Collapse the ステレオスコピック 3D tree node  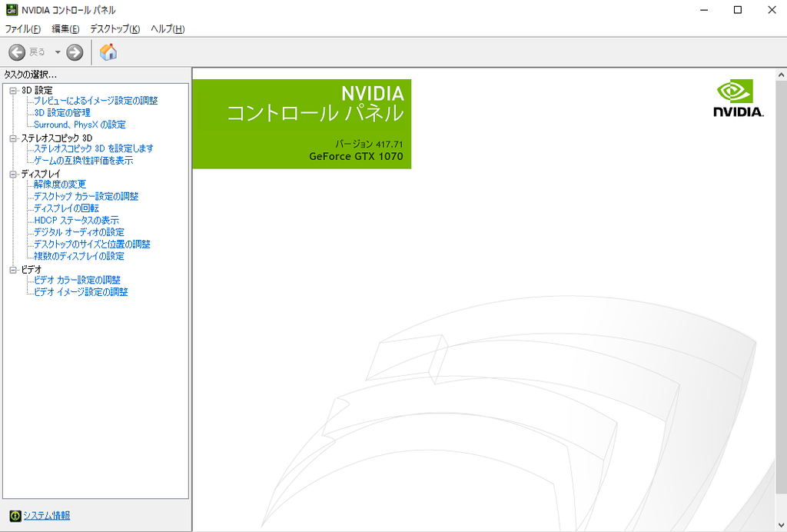(x=14, y=138)
